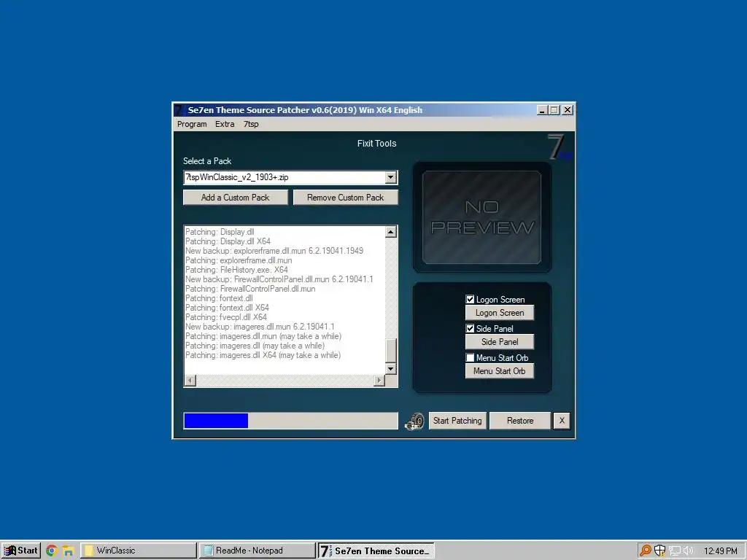
Task: Click 'New backup: explorerframe.dll.mun 6.2.19041.1949' line
Action: coord(274,251)
